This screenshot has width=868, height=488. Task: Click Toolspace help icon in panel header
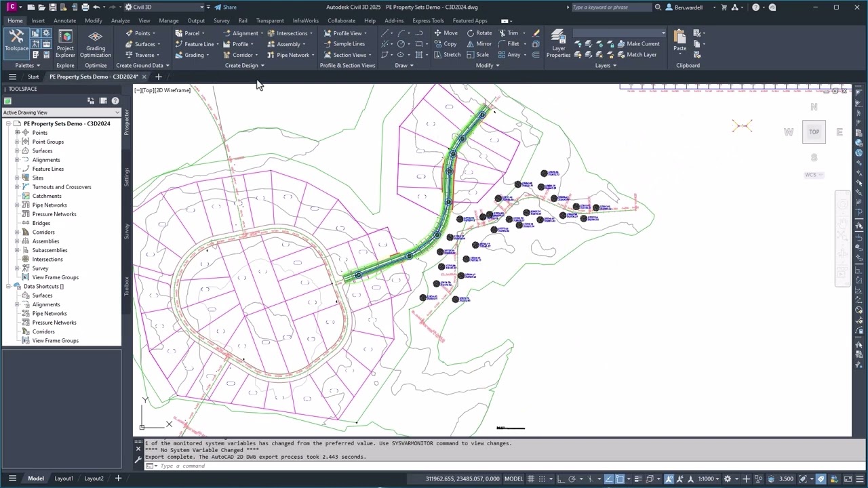(x=115, y=101)
